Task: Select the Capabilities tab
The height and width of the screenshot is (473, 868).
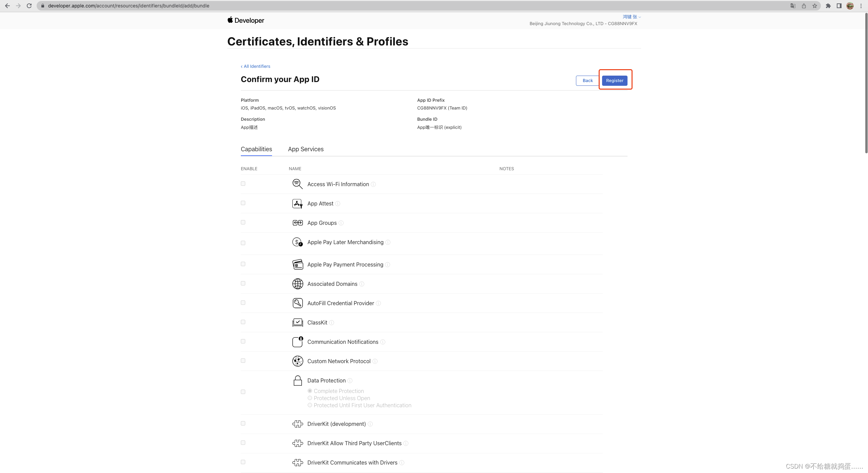Action: tap(256, 149)
